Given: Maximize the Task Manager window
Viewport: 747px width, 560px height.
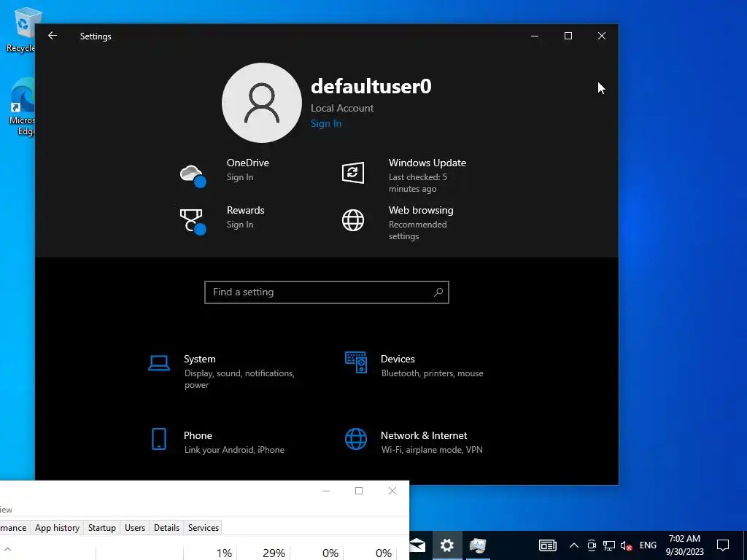Looking at the screenshot, I should (359, 491).
